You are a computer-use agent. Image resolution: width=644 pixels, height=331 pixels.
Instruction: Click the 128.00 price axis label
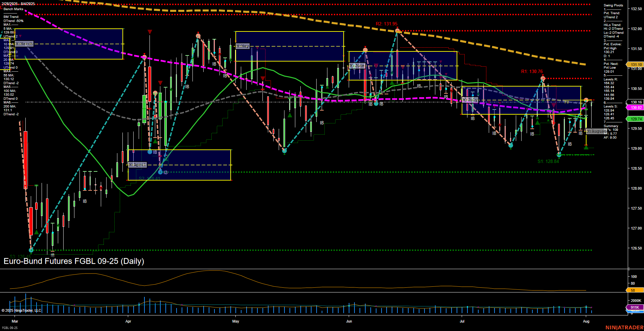[637, 188]
